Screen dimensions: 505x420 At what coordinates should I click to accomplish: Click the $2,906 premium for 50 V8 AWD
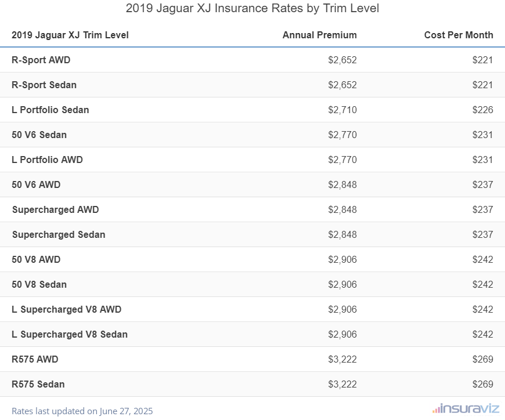coord(342,260)
